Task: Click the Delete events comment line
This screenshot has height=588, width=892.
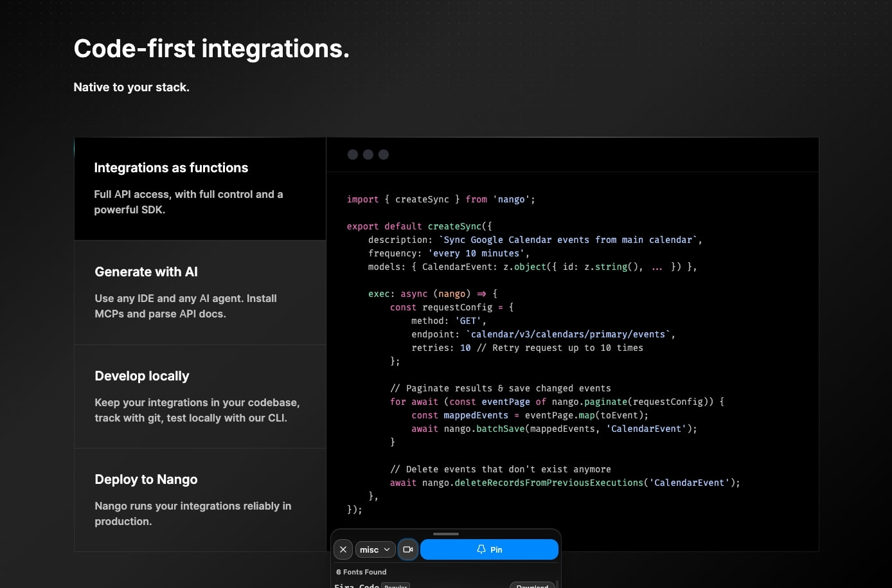Action: click(x=500, y=469)
